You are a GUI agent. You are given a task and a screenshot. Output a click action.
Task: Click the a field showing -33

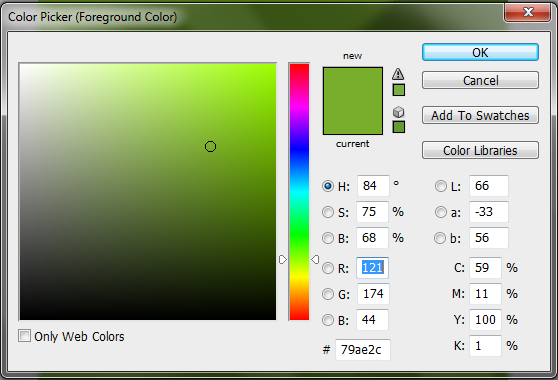(x=489, y=212)
